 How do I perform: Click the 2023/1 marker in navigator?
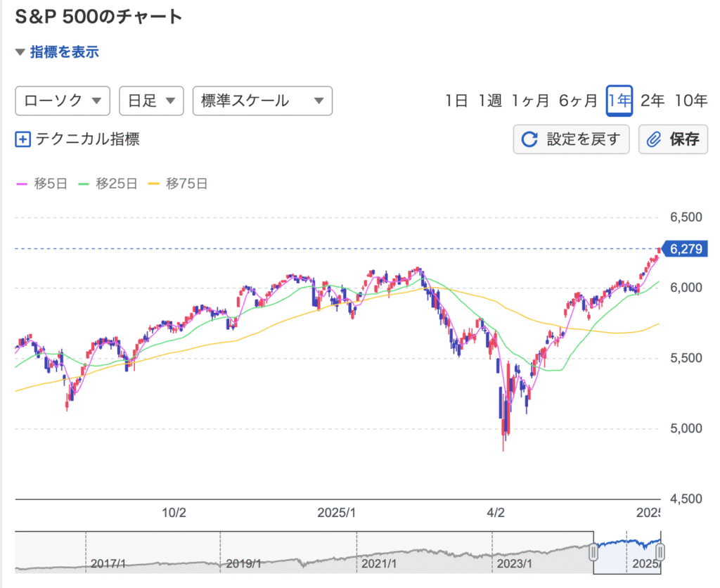pyautogui.click(x=514, y=563)
